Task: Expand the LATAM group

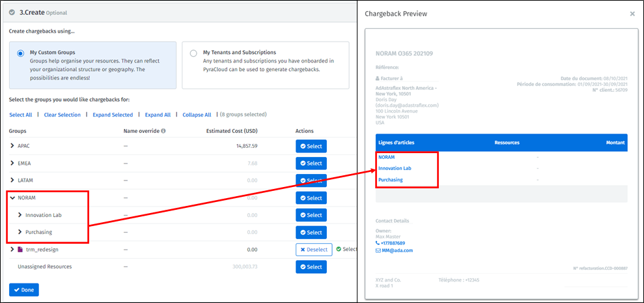Action: point(12,180)
